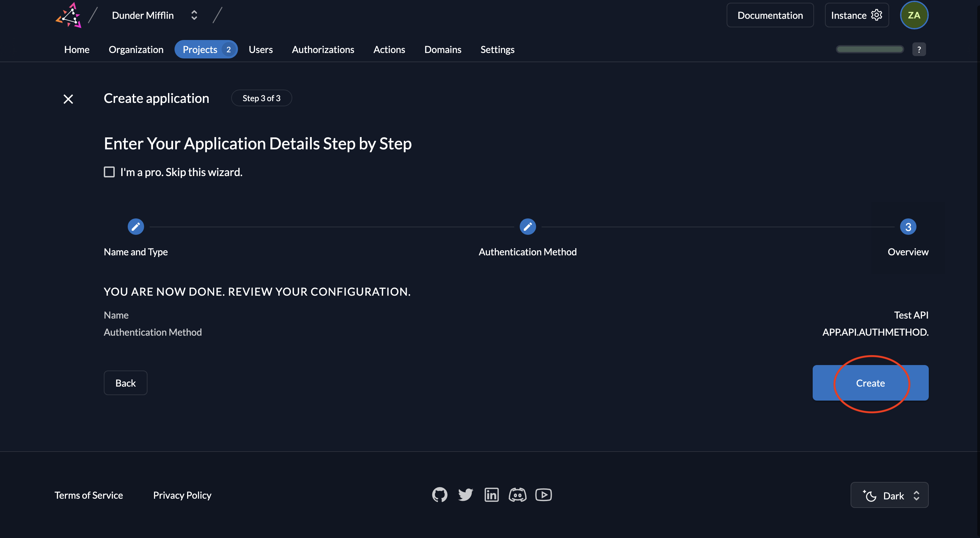This screenshot has width=980, height=538.
Task: Click the Overview step 3 icon
Action: [907, 226]
